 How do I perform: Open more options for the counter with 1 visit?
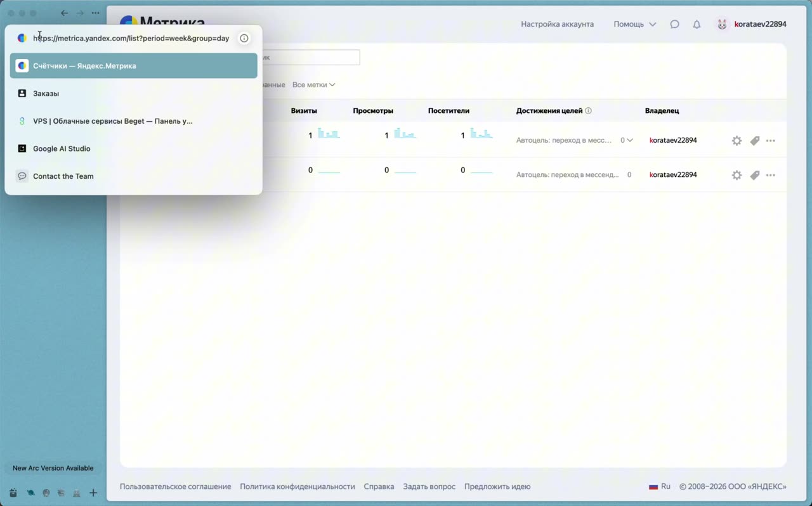pyautogui.click(x=771, y=141)
